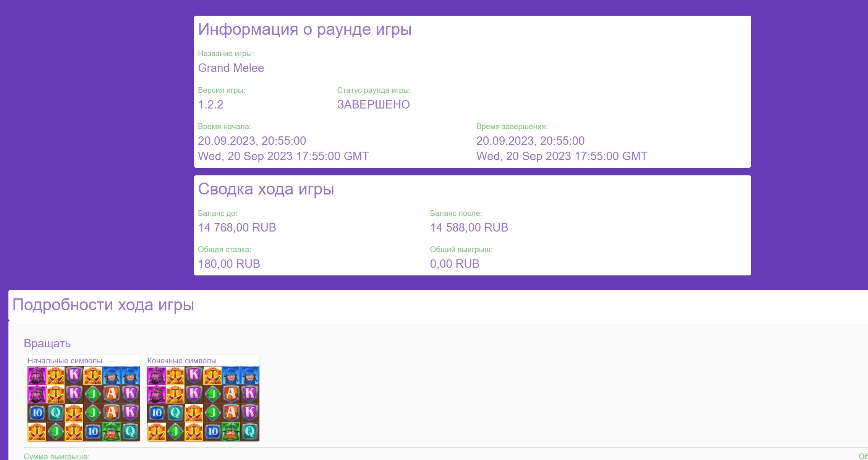The image size is (868, 460).
Task: Click third-row blue 10 in Начальные символы
Action: [x=37, y=413]
